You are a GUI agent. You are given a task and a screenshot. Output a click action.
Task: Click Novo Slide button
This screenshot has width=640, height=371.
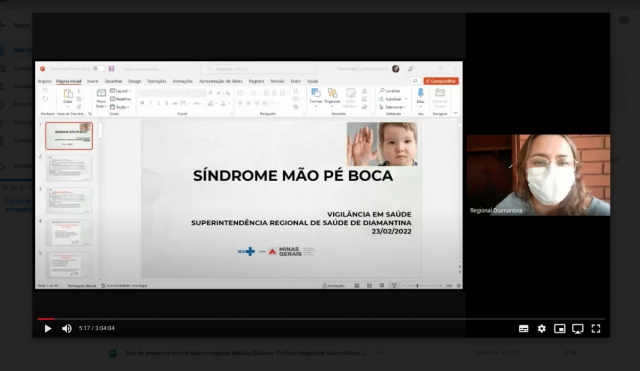pyautogui.click(x=101, y=98)
